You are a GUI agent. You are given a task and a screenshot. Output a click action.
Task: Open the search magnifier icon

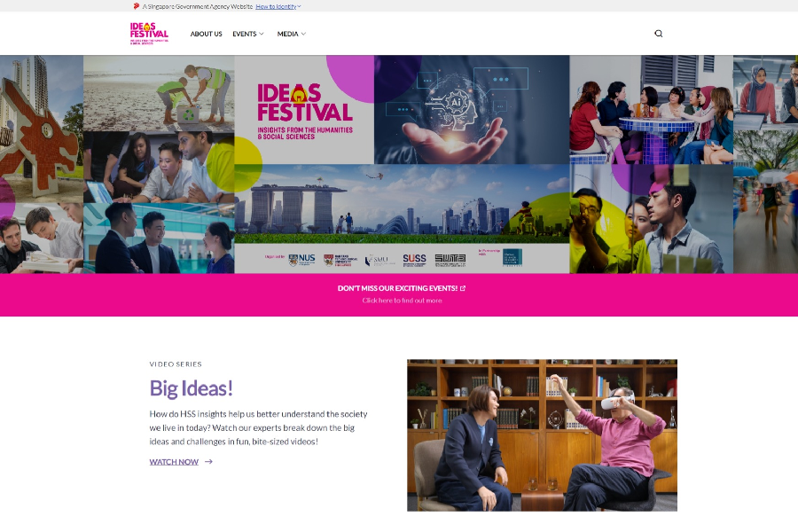pos(658,34)
